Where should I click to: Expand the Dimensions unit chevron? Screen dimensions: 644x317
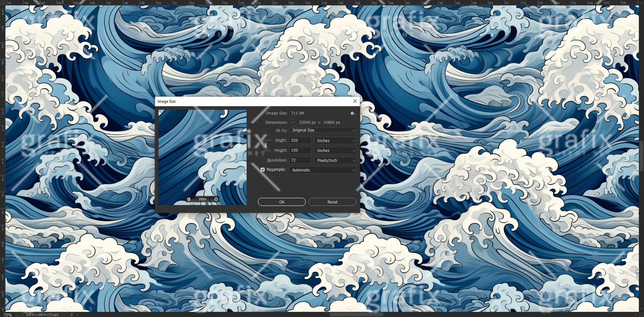(x=293, y=122)
